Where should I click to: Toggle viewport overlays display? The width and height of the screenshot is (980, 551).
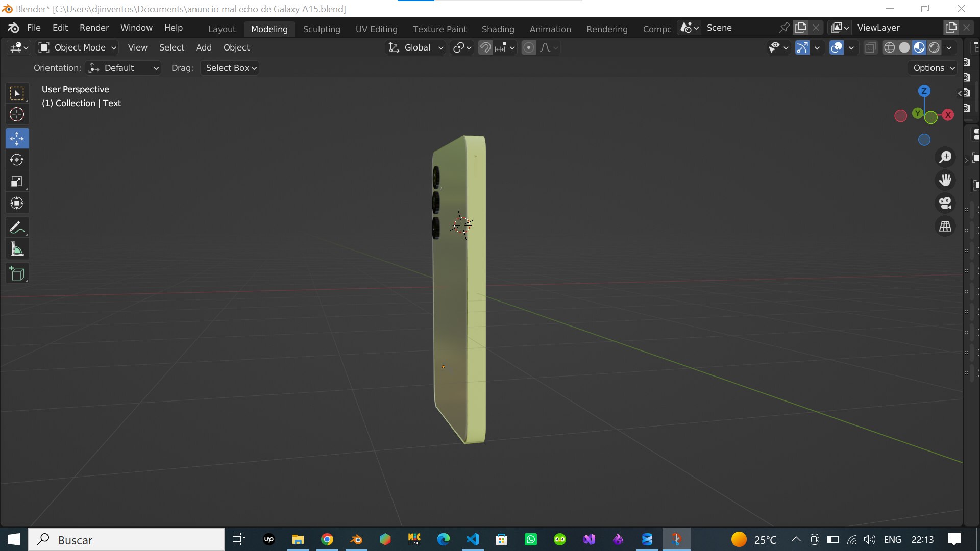(837, 47)
